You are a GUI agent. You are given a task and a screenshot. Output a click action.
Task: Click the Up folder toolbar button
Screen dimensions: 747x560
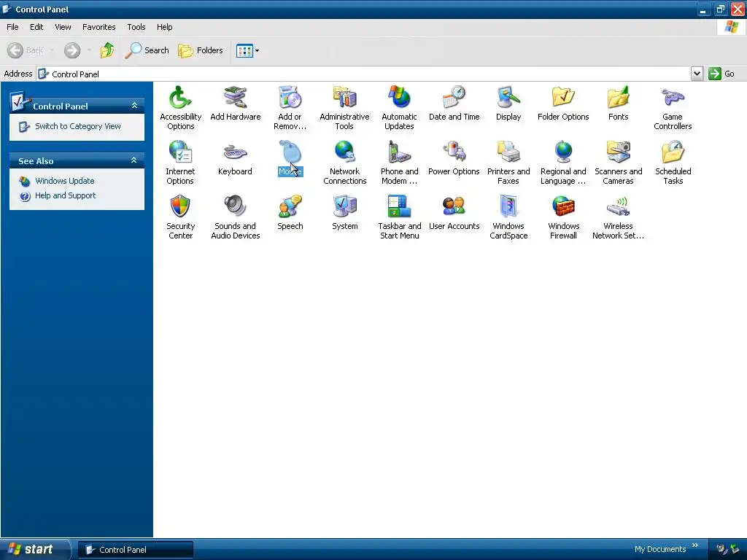click(107, 50)
